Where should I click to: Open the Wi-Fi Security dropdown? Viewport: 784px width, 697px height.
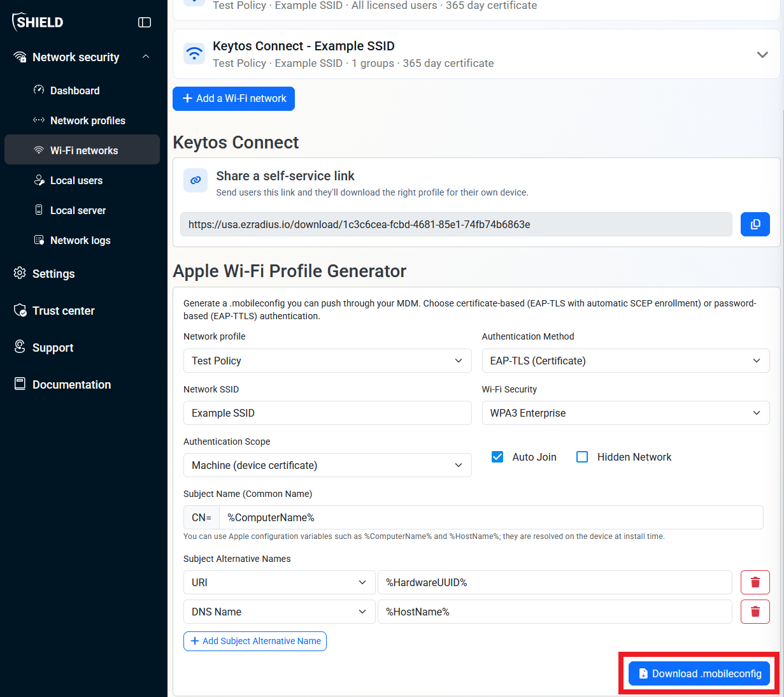pyautogui.click(x=625, y=413)
